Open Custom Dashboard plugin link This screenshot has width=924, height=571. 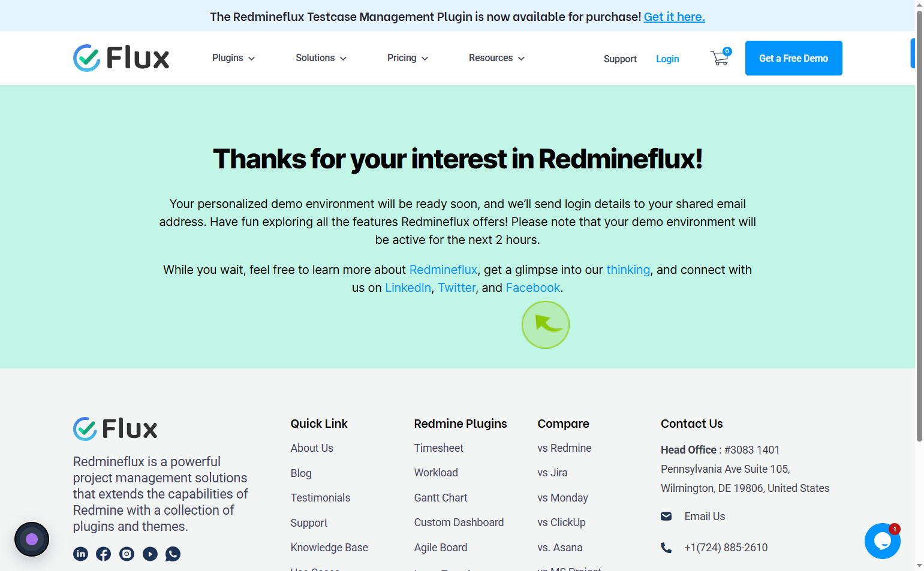click(459, 522)
